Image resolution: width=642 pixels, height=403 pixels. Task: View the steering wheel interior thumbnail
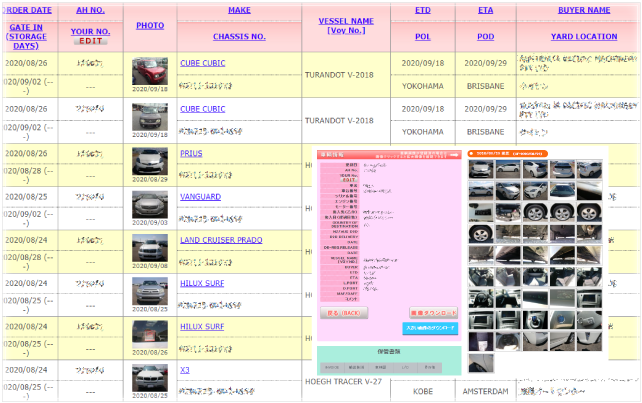[481, 299]
